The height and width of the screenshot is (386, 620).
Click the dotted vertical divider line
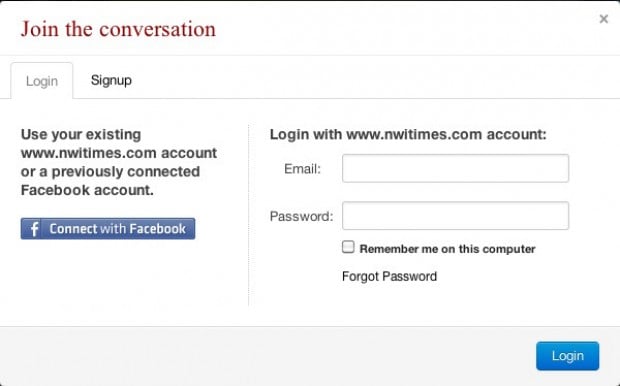(x=248, y=216)
